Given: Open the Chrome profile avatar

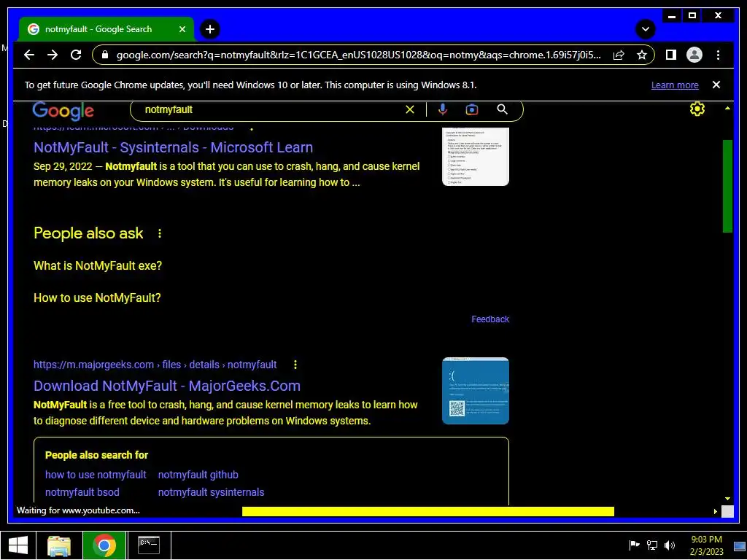Looking at the screenshot, I should (x=694, y=55).
